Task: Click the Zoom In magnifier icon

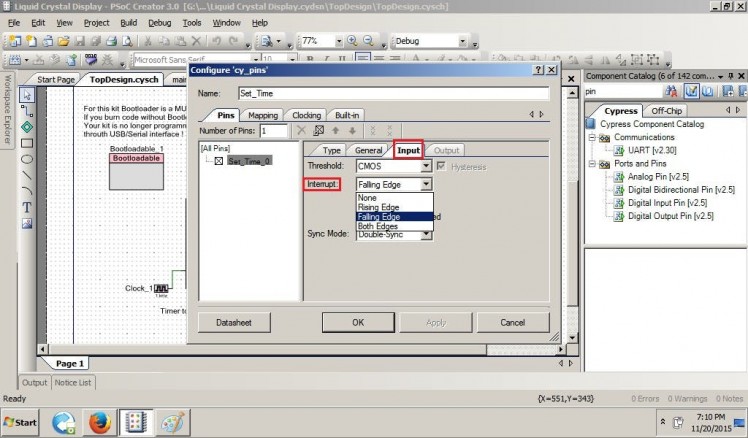Action: point(352,41)
